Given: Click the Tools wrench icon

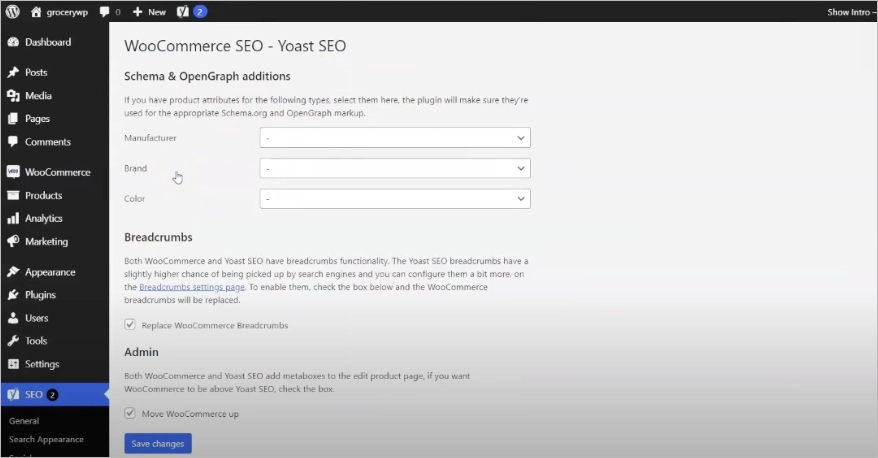Looking at the screenshot, I should pyautogui.click(x=13, y=340).
